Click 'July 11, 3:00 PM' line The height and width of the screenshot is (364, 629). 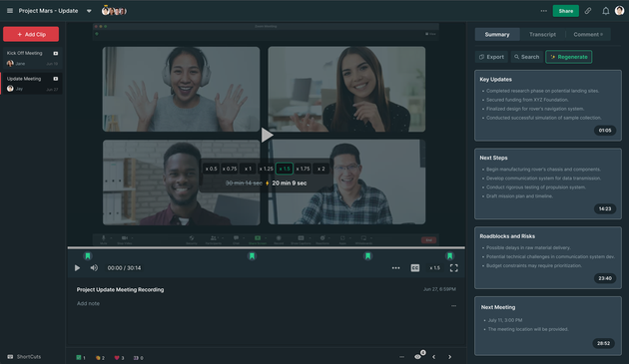[x=505, y=320]
